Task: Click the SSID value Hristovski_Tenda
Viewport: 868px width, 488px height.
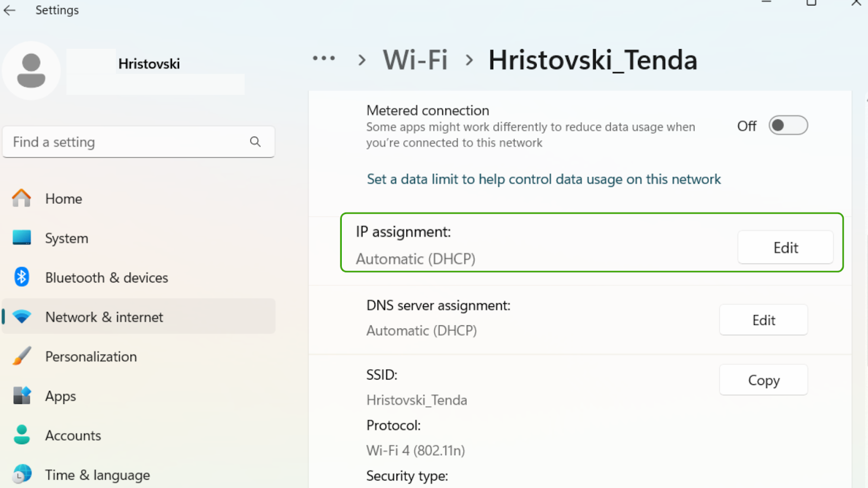Action: [x=417, y=400]
